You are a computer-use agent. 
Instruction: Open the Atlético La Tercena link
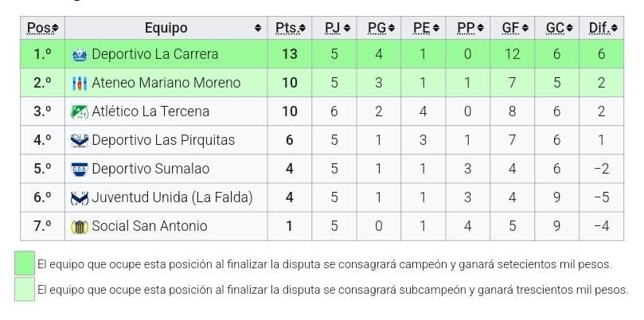(150, 111)
